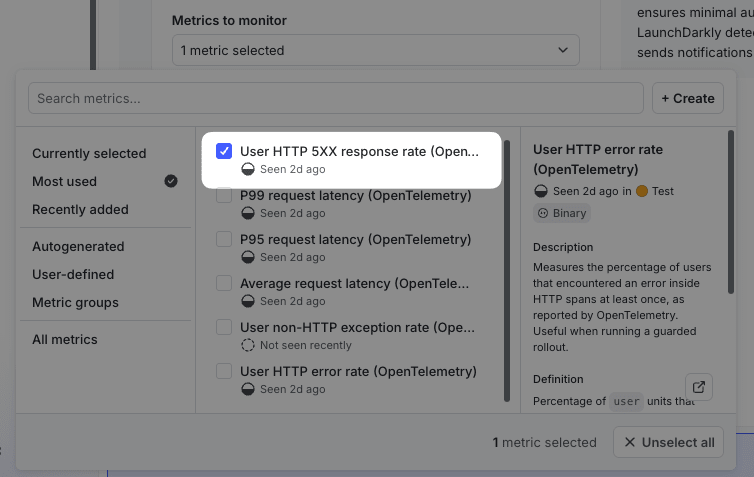Open the Metric groups filter

tap(75, 302)
